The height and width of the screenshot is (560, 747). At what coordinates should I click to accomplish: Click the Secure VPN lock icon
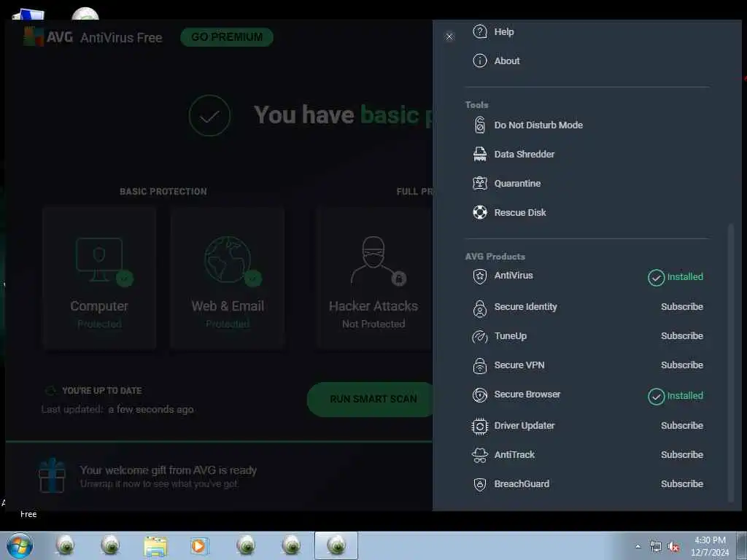[x=480, y=366]
